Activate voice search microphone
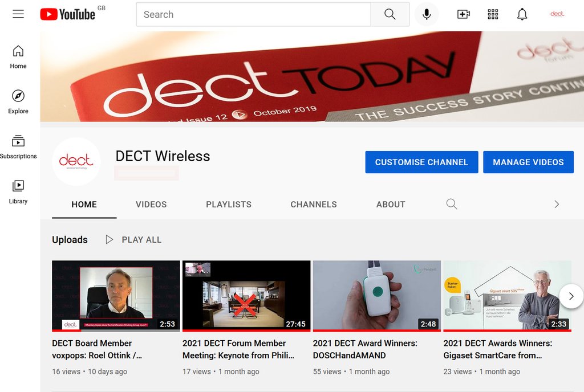 tap(427, 14)
